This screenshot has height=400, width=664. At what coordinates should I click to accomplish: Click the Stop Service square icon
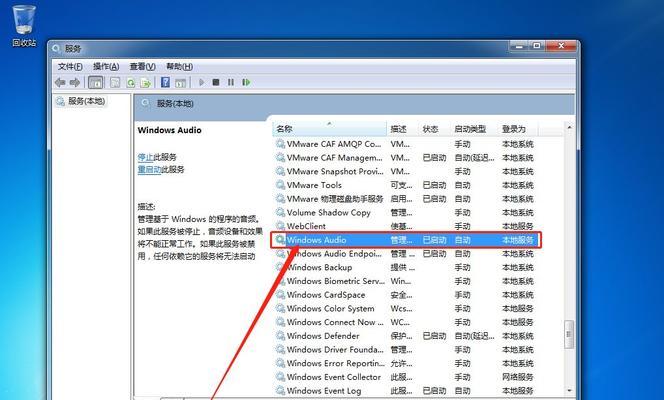pos(216,82)
